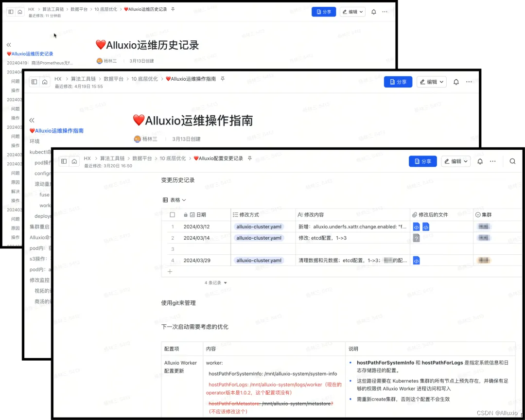Click the 10 底层优化 breadcrumb in the front window
The image size is (525, 420).
(x=173, y=158)
